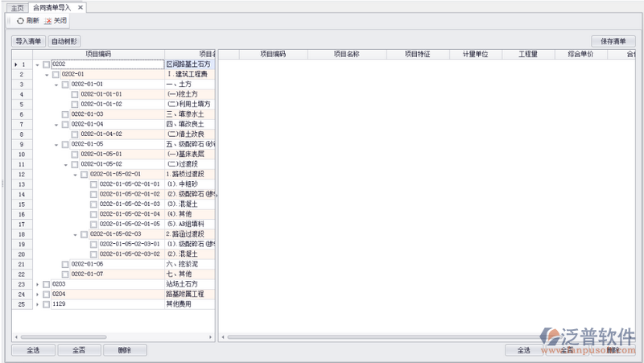Click the 自动树形 button

64,41
